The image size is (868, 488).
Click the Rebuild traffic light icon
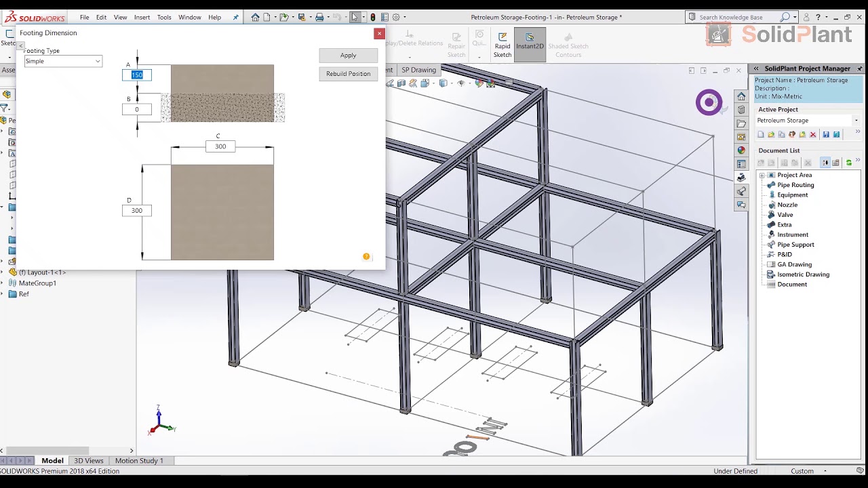pyautogui.click(x=373, y=17)
